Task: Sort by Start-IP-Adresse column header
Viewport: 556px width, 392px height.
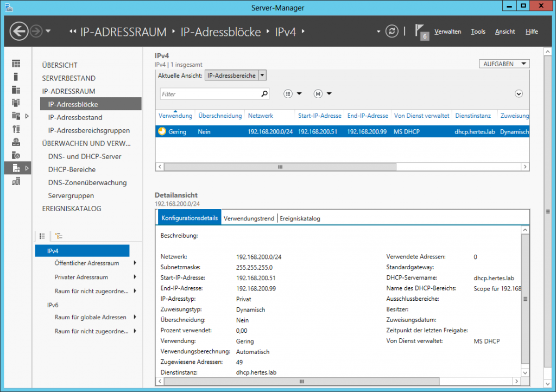Action: tap(319, 116)
